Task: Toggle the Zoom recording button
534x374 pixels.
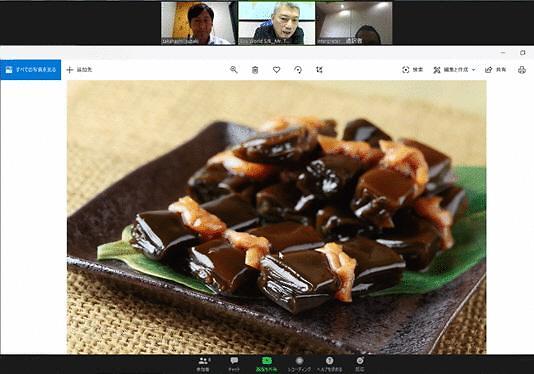Action: pos(299,364)
